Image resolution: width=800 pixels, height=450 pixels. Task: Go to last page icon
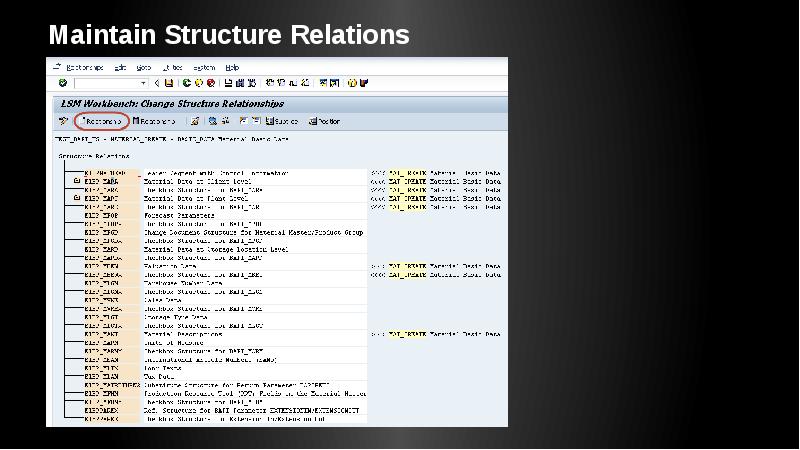(x=305, y=83)
